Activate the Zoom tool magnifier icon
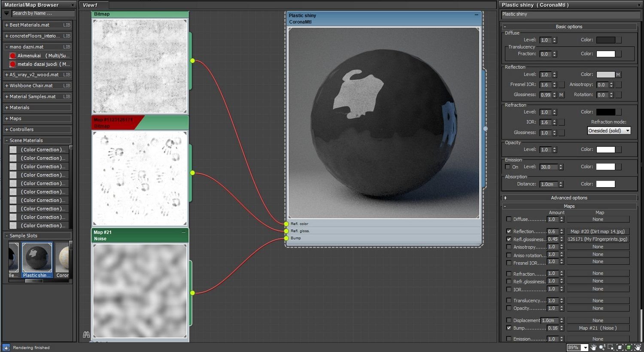This screenshot has height=352, width=644. click(x=602, y=347)
